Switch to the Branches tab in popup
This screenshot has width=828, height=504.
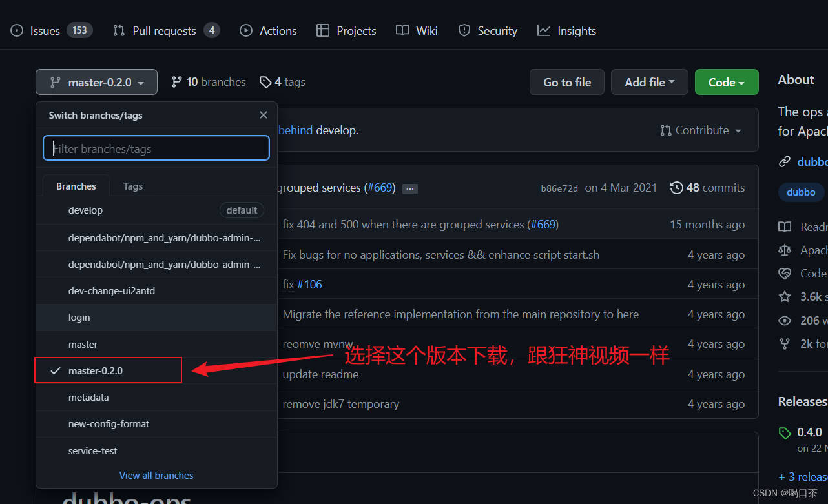click(76, 186)
